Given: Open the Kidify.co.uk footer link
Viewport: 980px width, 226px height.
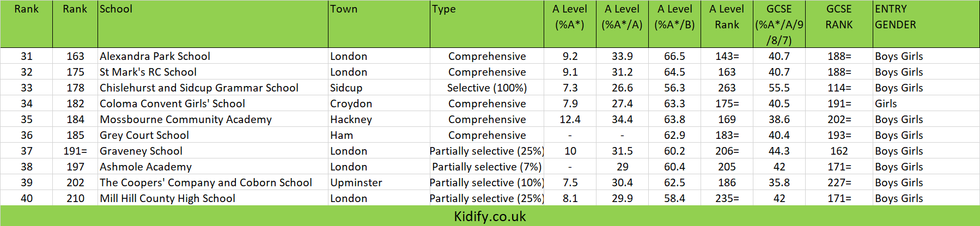Looking at the screenshot, I should coord(490,217).
